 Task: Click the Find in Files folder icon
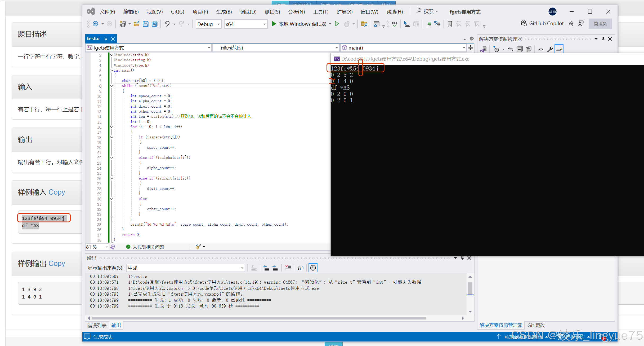click(x=364, y=24)
